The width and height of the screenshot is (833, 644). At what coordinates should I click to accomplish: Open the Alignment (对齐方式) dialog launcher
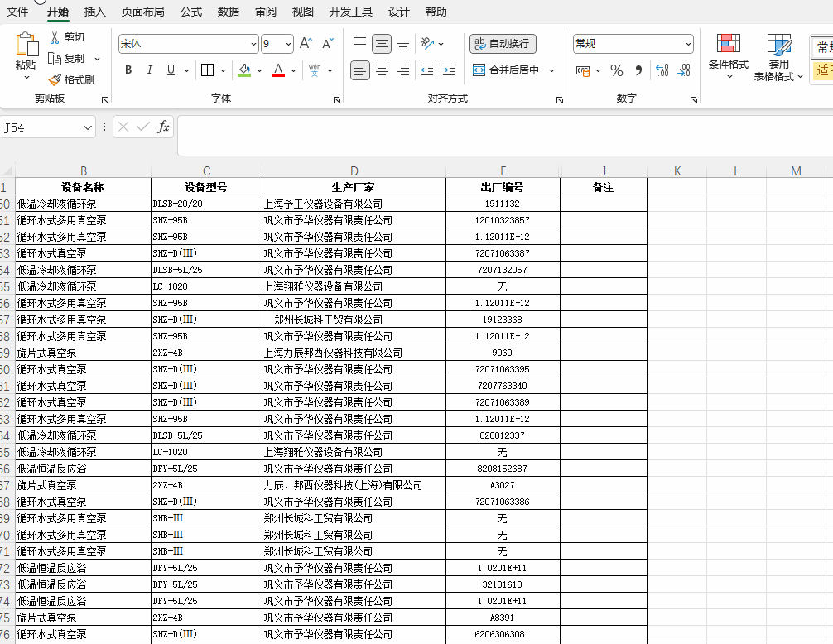[560, 100]
